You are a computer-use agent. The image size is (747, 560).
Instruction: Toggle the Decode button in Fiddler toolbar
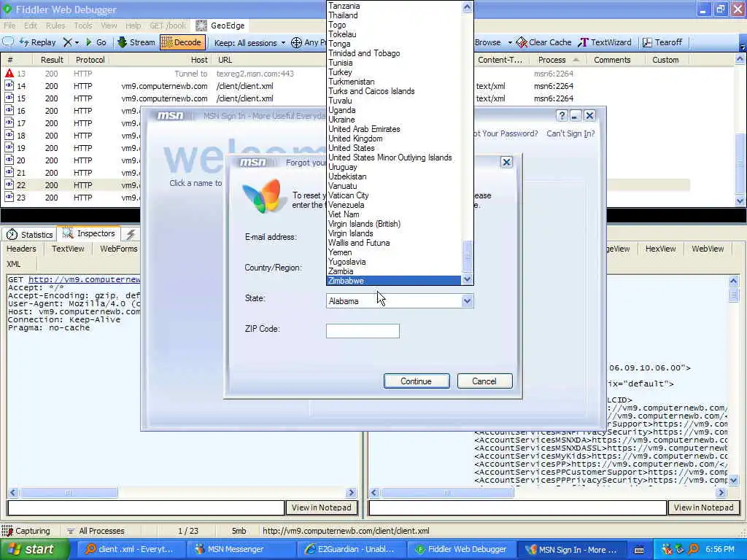(182, 42)
